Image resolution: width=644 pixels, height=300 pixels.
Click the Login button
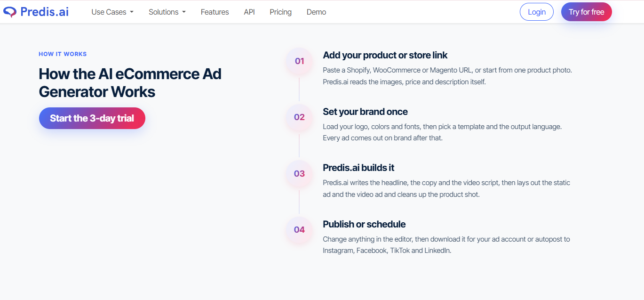pos(536,12)
